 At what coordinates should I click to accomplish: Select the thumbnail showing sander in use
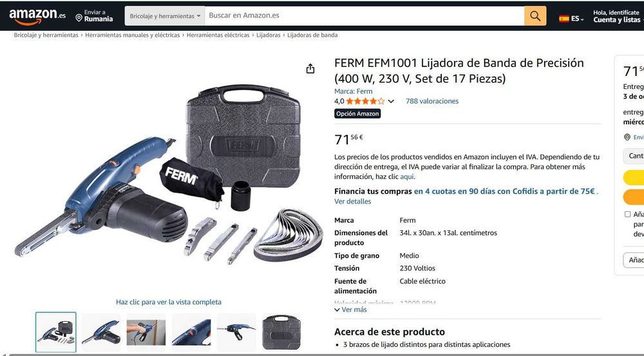(146, 332)
